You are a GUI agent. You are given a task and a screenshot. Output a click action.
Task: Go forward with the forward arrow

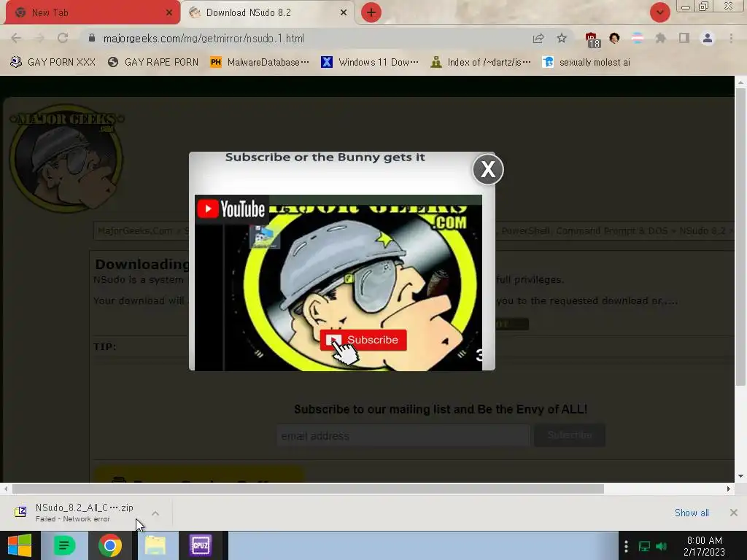[39, 38]
